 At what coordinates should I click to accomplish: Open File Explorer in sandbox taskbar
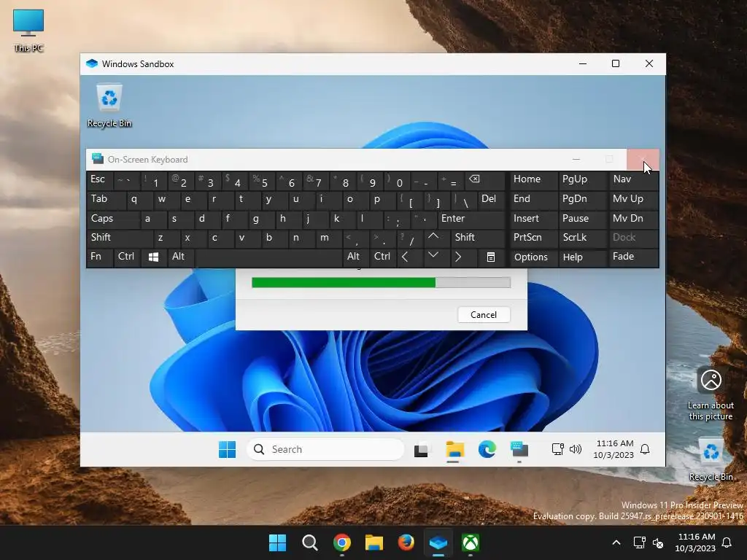(454, 449)
